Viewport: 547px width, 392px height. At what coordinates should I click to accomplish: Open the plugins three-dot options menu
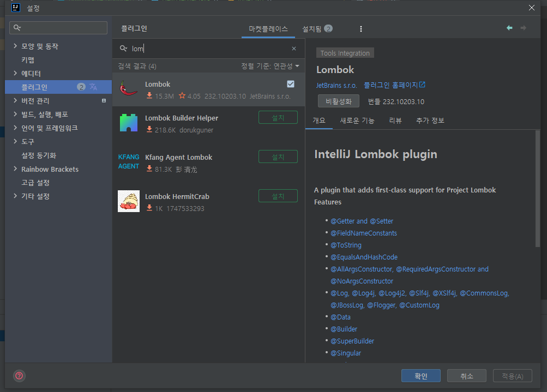pyautogui.click(x=360, y=29)
